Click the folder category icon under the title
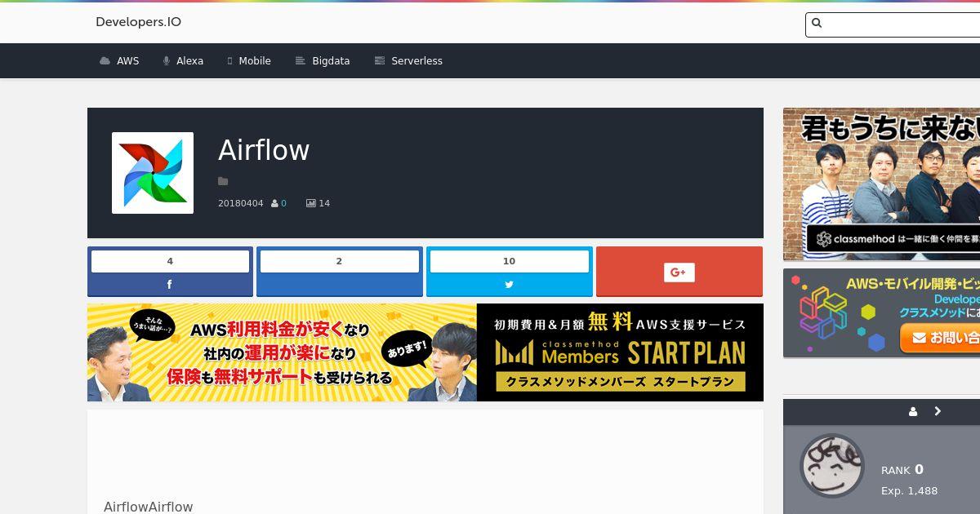The height and width of the screenshot is (514, 980). pyautogui.click(x=223, y=181)
